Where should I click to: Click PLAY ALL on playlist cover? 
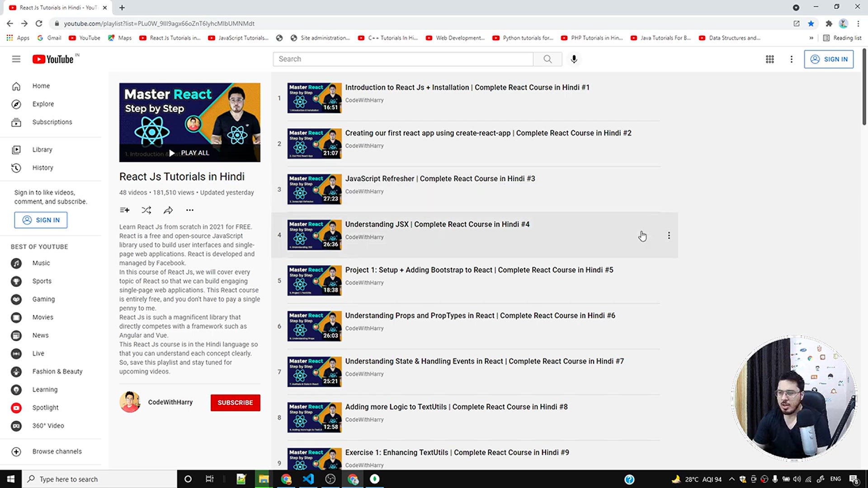[x=190, y=153]
